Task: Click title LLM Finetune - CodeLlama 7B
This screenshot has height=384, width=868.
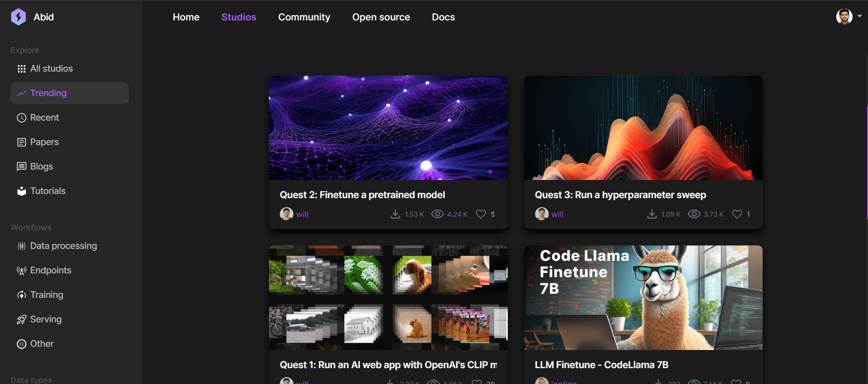Action: [x=601, y=365]
